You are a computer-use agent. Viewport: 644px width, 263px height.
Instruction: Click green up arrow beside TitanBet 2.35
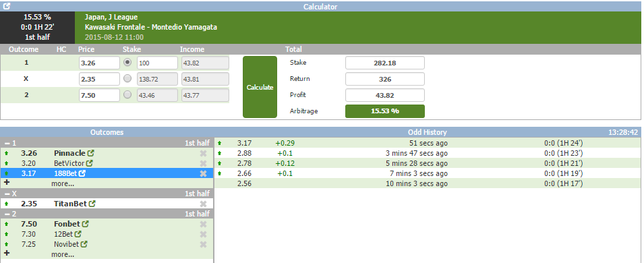(x=6, y=204)
